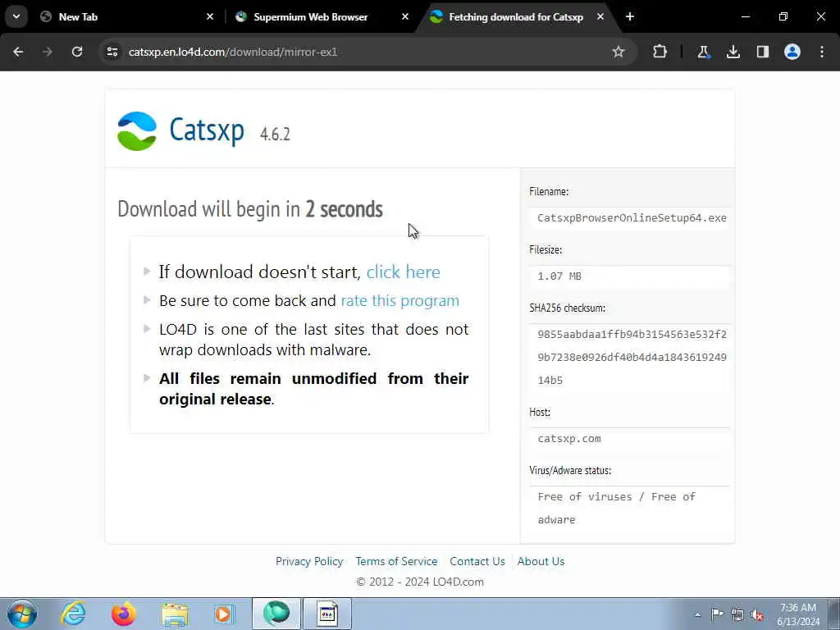Click the filesize value 1.07 MB
The width and height of the screenshot is (840, 630).
pyautogui.click(x=559, y=276)
